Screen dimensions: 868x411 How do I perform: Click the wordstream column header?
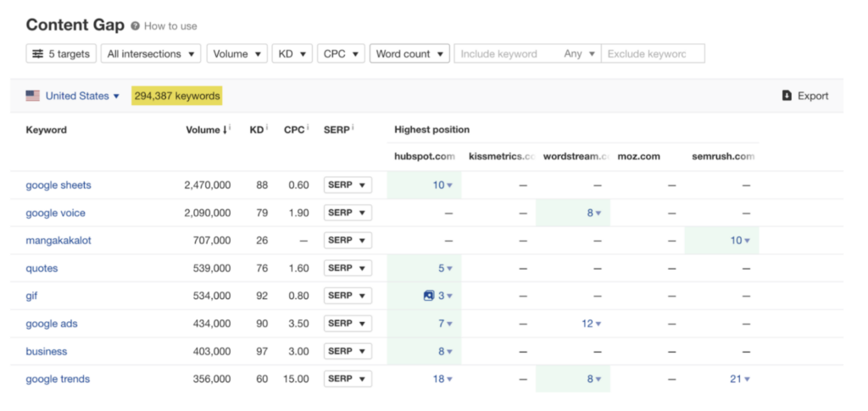(576, 157)
